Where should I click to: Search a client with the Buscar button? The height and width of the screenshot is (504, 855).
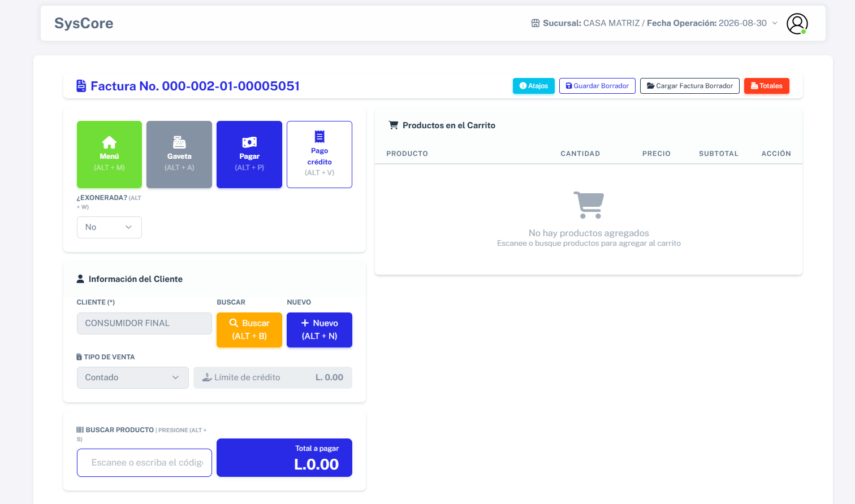click(x=249, y=330)
